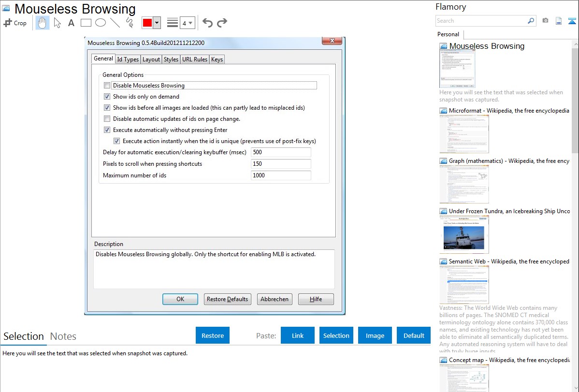Click Restore Defaults button
579x392 pixels.
click(228, 299)
